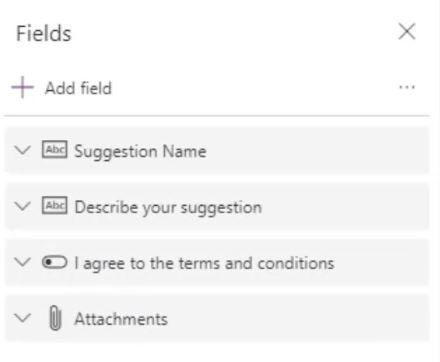Click the Abc text icon for Suggestion Name
440x362 pixels.
55,149
